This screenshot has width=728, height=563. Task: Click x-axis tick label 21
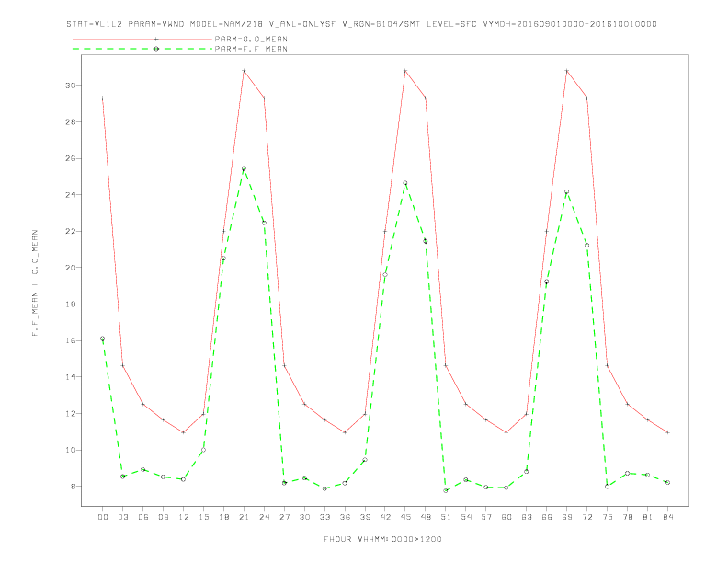pos(244,517)
